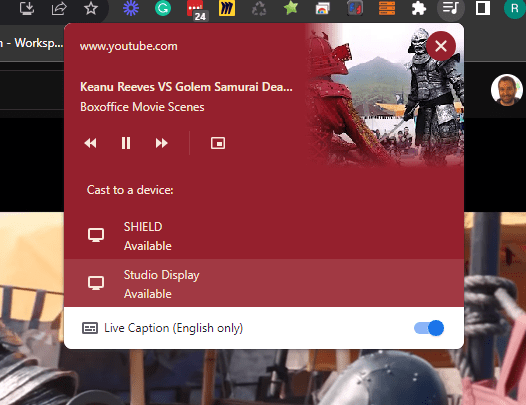The width and height of the screenshot is (526, 405).
Task: Cast to the SHIELD device
Action: [x=264, y=235]
